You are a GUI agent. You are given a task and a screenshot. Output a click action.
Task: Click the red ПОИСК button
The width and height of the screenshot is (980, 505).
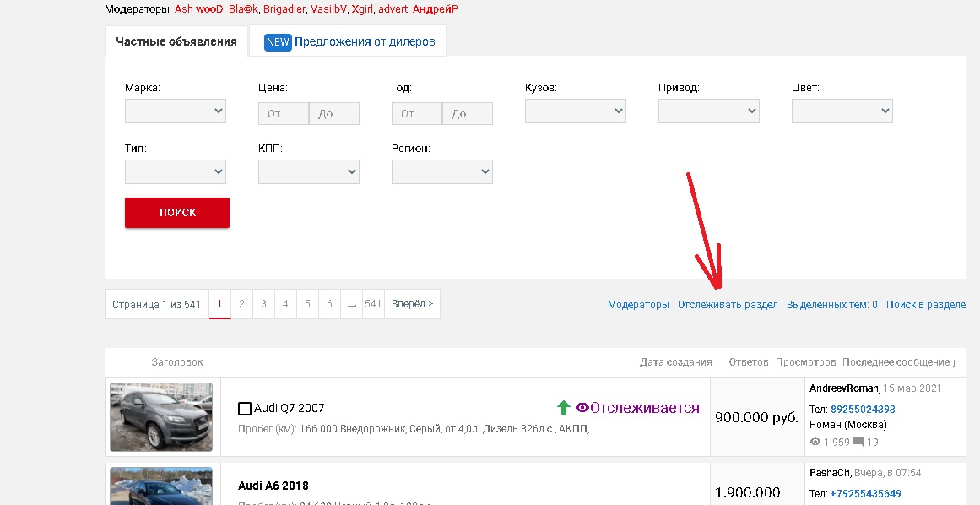pos(177,213)
